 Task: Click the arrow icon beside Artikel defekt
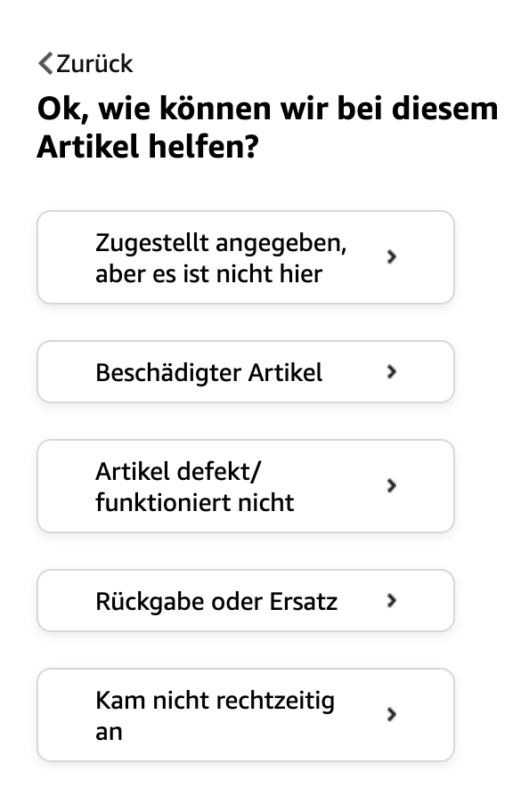392,486
